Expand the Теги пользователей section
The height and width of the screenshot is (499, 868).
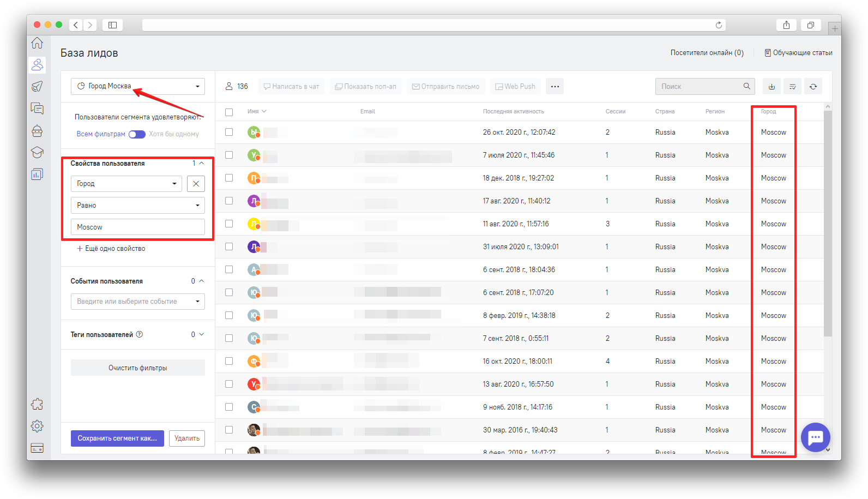(202, 334)
